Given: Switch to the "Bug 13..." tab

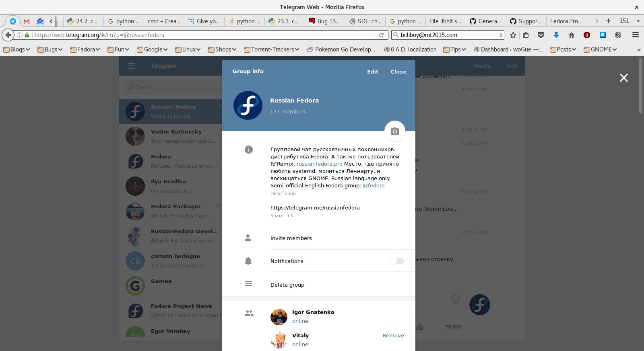Looking at the screenshot, I should click(x=325, y=21).
